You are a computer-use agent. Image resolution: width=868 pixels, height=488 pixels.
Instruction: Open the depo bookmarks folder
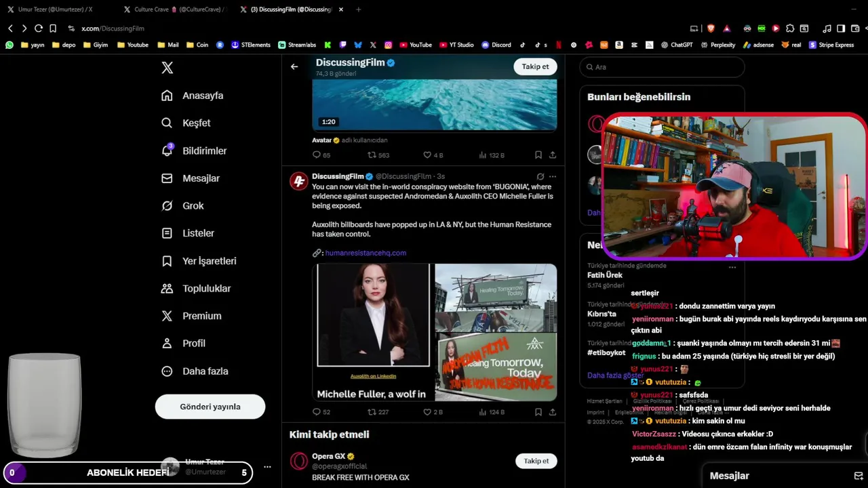tap(63, 45)
